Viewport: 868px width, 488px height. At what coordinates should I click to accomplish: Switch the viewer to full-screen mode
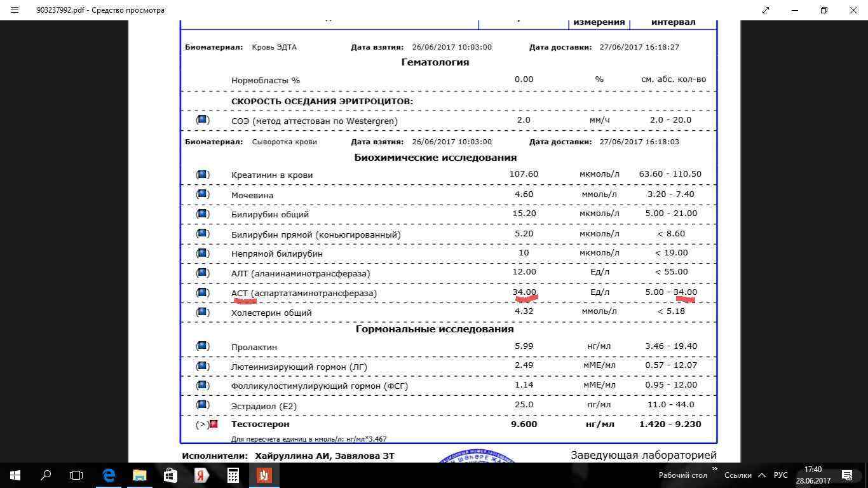(766, 10)
